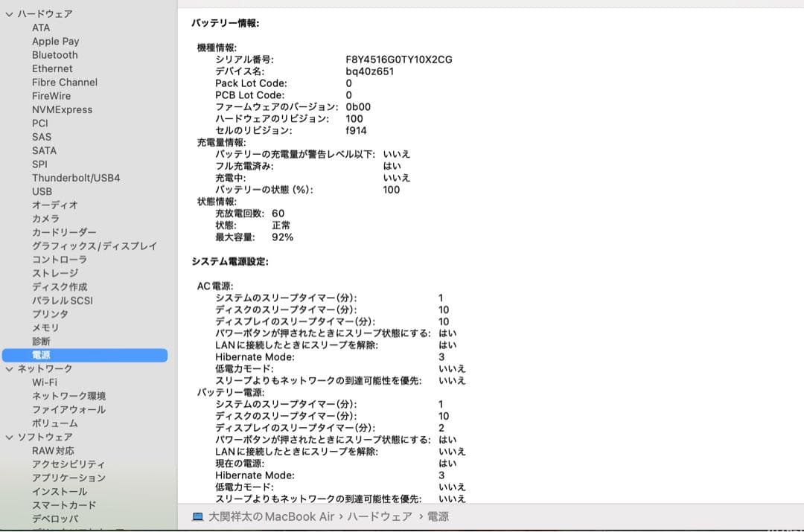Select the Bluetooth section
The image size is (804, 532).
click(54, 54)
